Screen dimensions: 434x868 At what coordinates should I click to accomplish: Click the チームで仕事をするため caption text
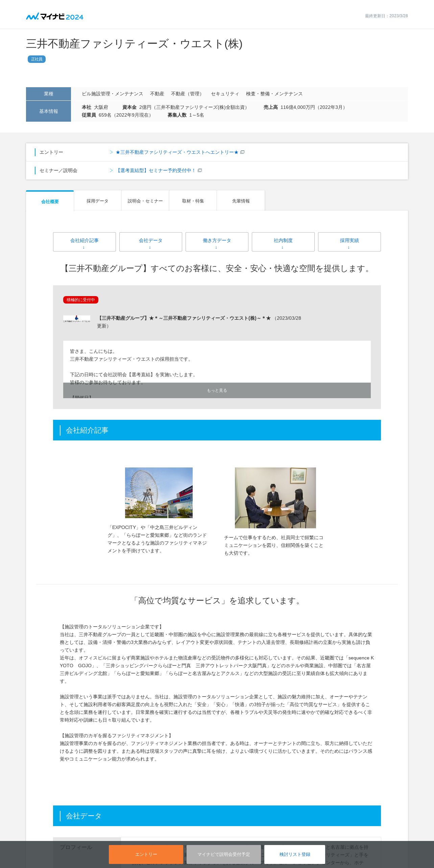(x=274, y=545)
